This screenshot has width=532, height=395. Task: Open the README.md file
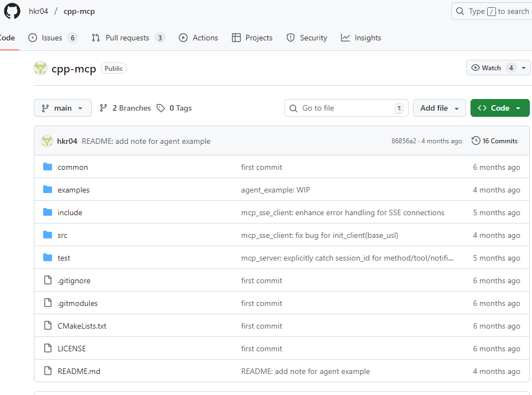pos(79,372)
